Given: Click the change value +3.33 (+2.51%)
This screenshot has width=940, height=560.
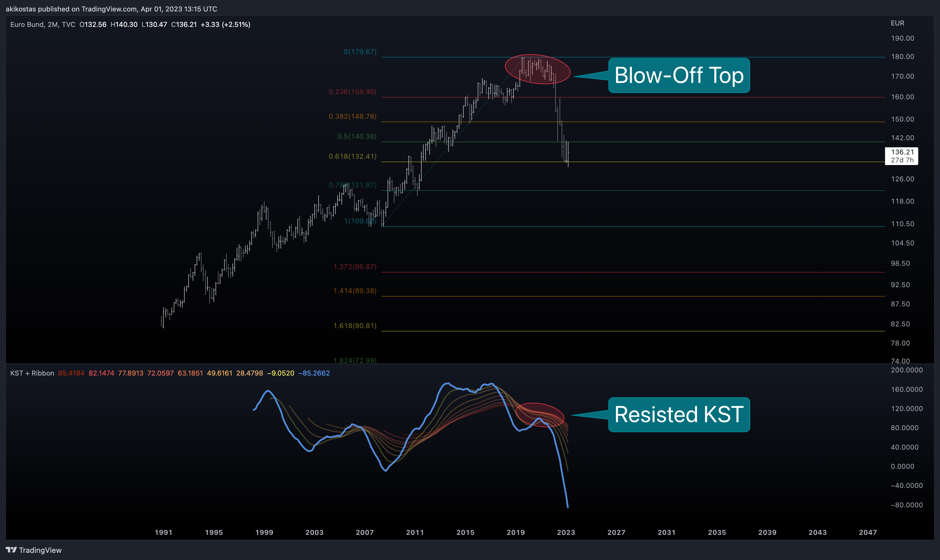Looking at the screenshot, I should click(x=226, y=25).
